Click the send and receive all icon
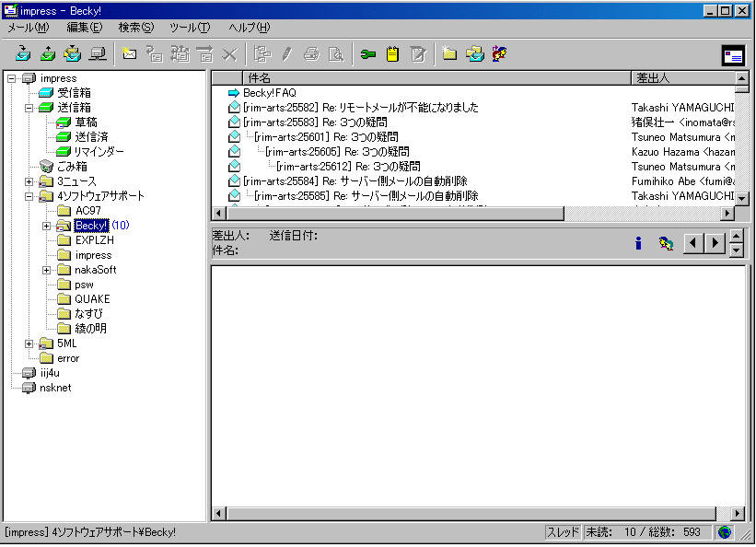The image size is (756, 547). (x=73, y=53)
